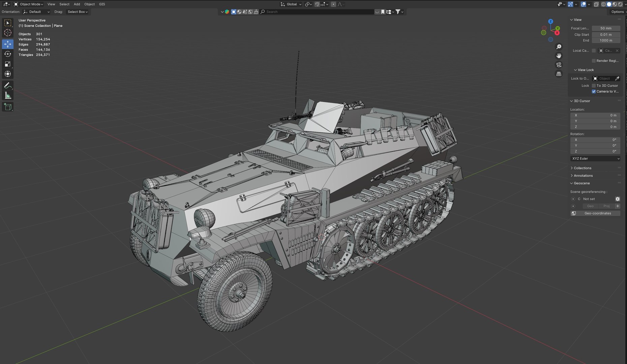Viewport: 627px width, 364px height.
Task: Toggle snapping magnet
Action: pyautogui.click(x=317, y=4)
